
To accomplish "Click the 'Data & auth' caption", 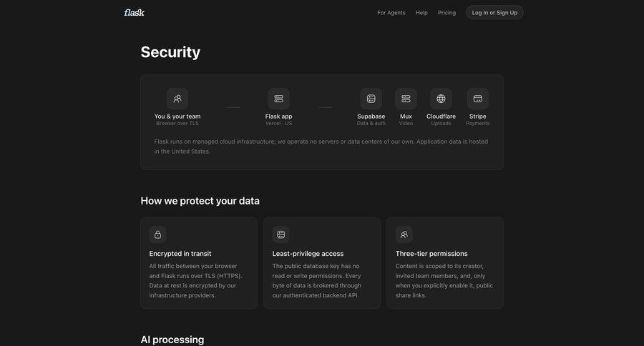I will point(371,124).
